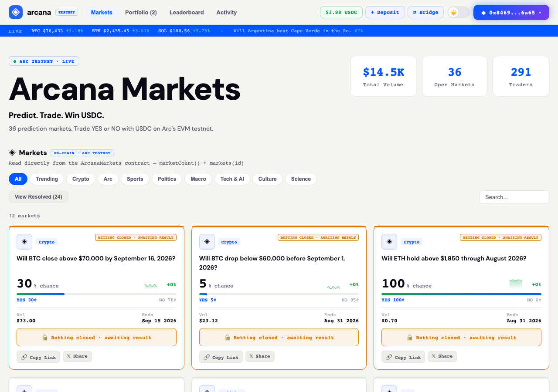This screenshot has width=558, height=392.
Task: Filter markets by the Crypto chip
Action: pos(81,179)
